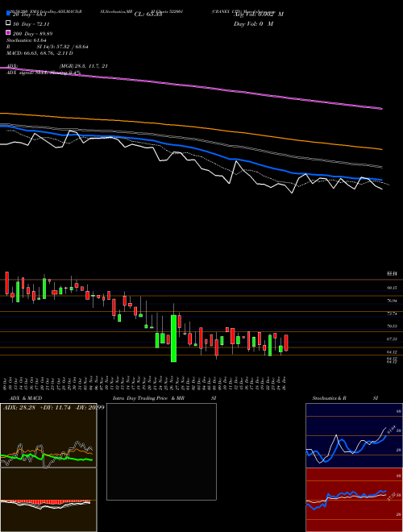Click the empty Intra Day Trading Price panel

(x=161, y=451)
